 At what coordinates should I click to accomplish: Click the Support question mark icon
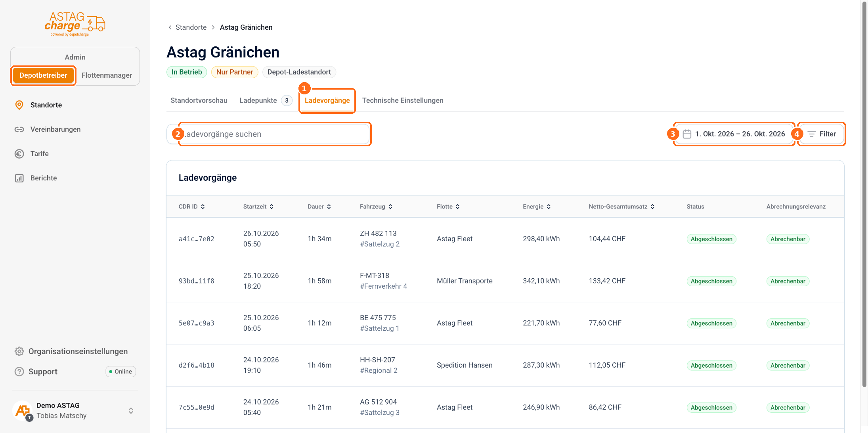[19, 372]
